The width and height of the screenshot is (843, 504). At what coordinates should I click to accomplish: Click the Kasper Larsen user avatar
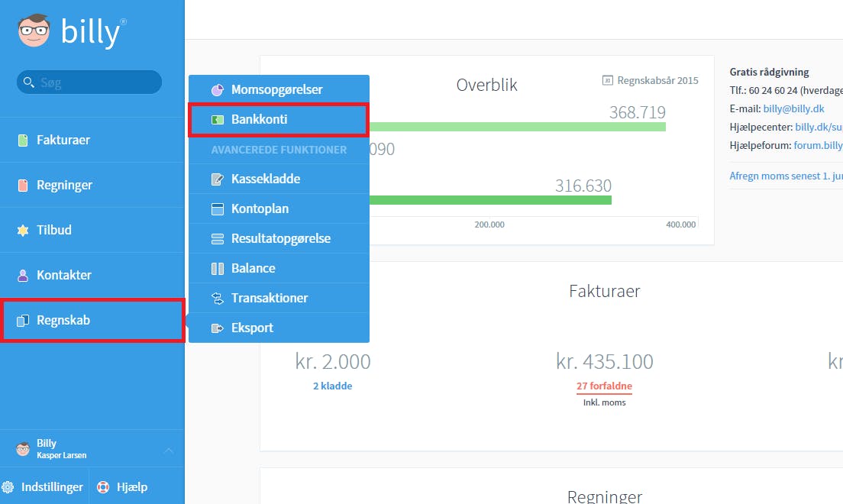click(x=23, y=448)
